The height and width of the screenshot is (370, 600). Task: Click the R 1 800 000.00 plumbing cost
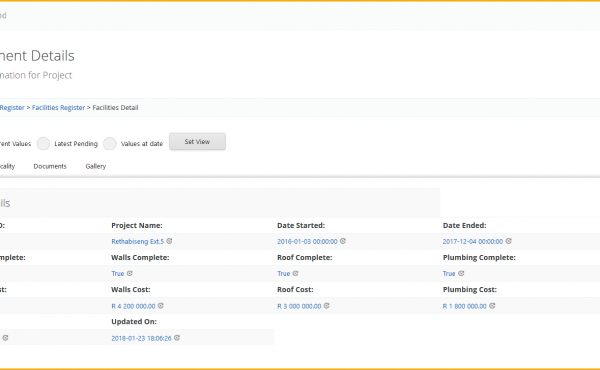tap(465, 306)
